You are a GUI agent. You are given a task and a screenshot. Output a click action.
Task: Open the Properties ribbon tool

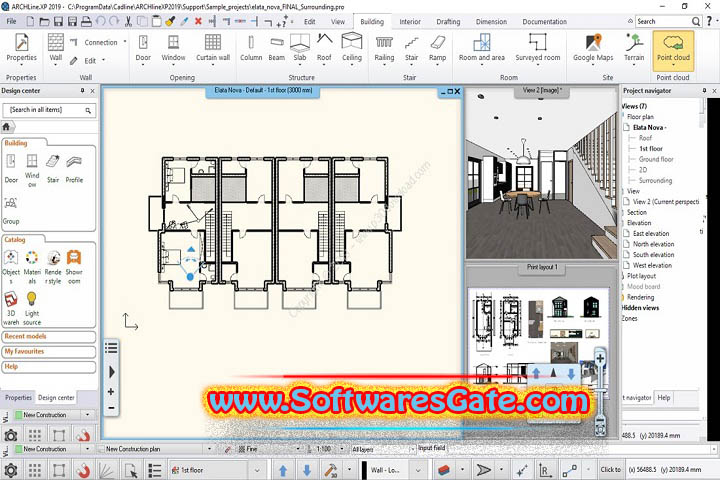click(x=21, y=48)
